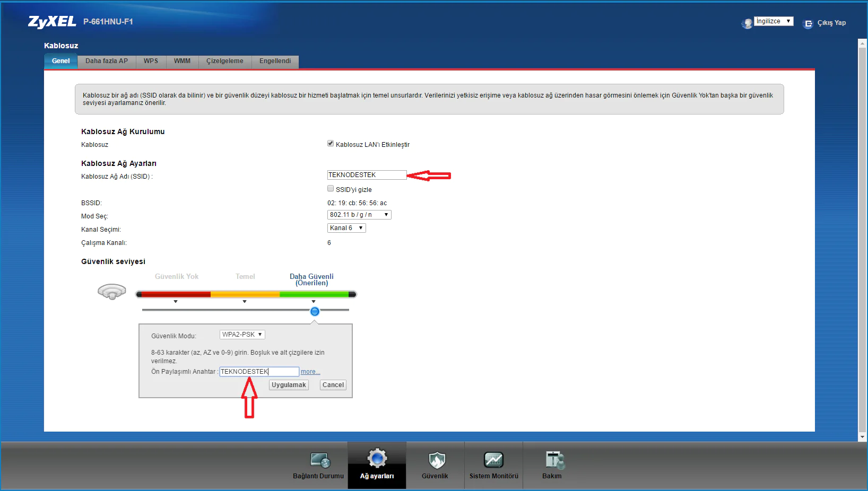Click the globe icon next to language selector
The width and height of the screenshot is (868, 491).
coord(747,23)
